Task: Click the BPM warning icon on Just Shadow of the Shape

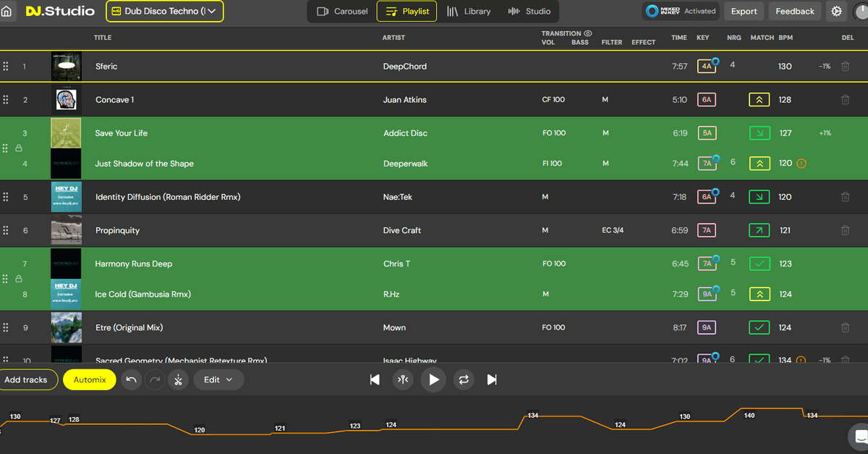Action: (x=801, y=164)
